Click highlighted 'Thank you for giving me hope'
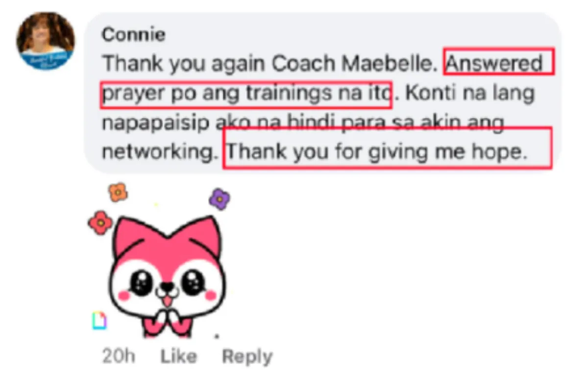The image size is (588, 373). (376, 152)
